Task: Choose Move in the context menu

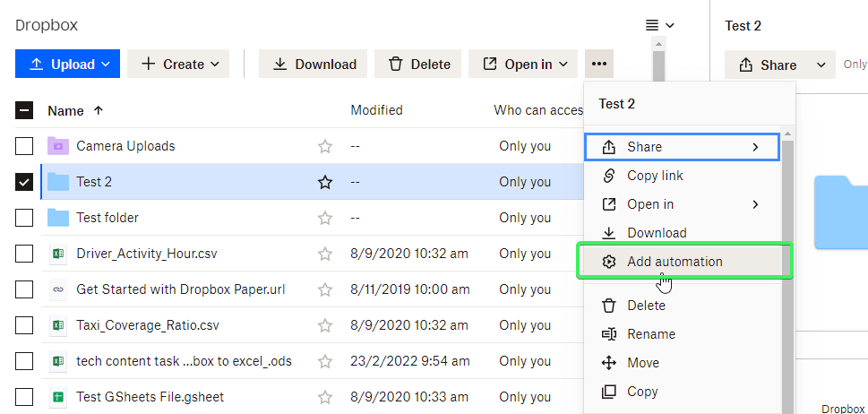Action: (682, 363)
